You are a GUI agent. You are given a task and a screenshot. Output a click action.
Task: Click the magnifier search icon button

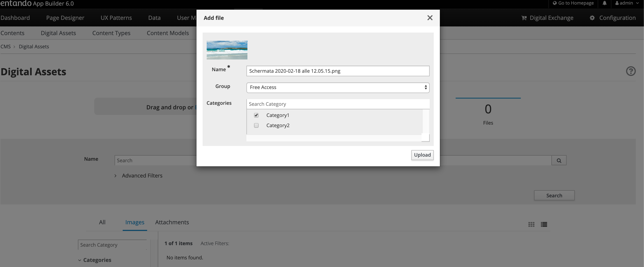[x=559, y=160]
